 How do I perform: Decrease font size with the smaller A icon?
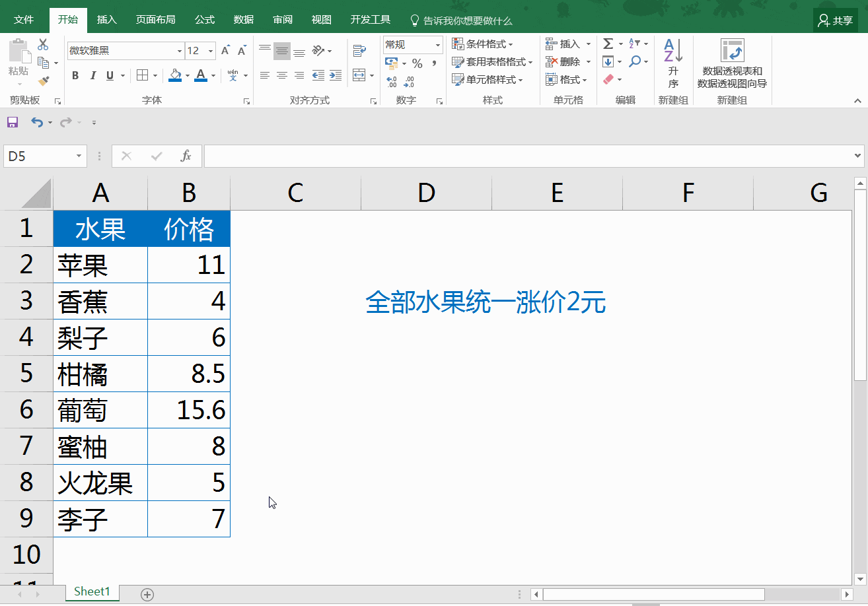click(x=242, y=51)
